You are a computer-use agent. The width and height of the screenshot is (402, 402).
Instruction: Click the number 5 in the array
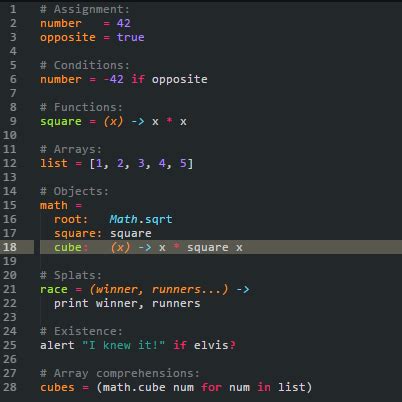pyautogui.click(x=183, y=163)
